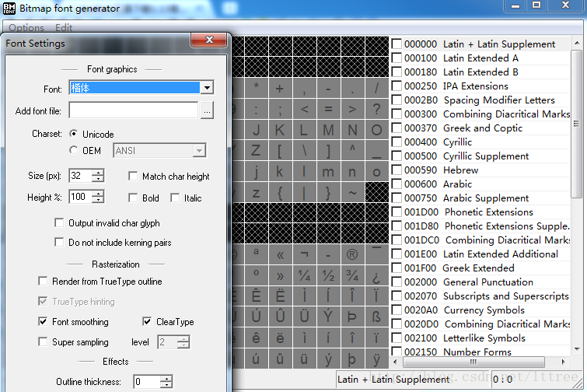587x392 pixels.
Task: Select the question mark glyph cell
Action: [376, 109]
